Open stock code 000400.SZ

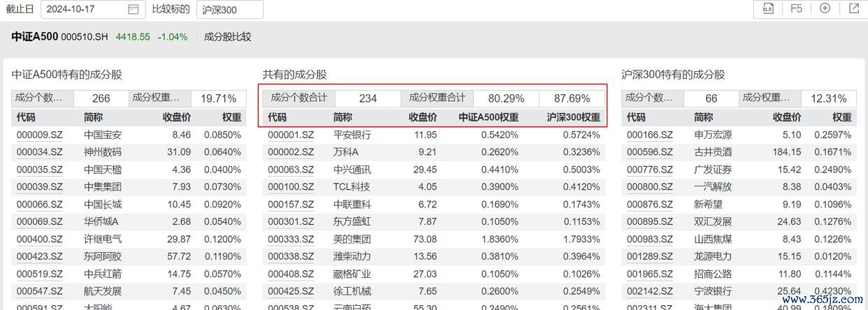(x=40, y=239)
